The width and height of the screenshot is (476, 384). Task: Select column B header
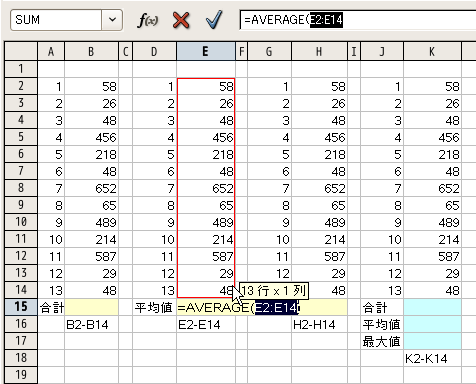coord(91,51)
